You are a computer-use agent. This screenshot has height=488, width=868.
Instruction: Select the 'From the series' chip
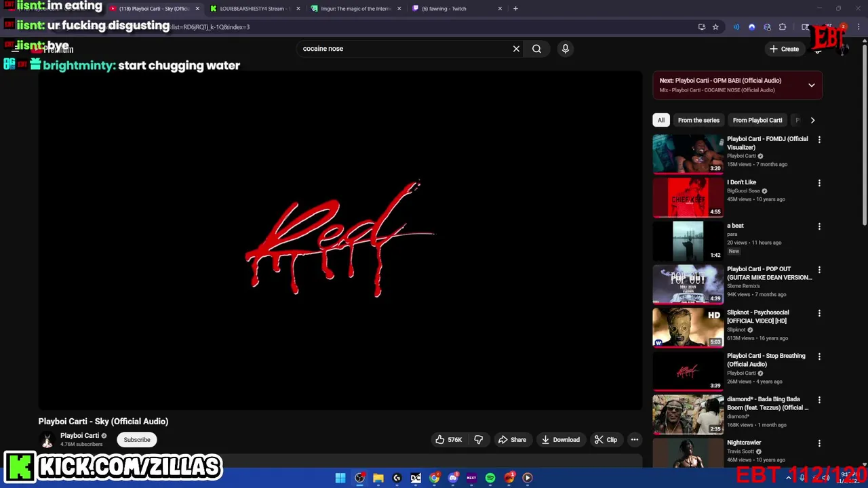(x=698, y=120)
